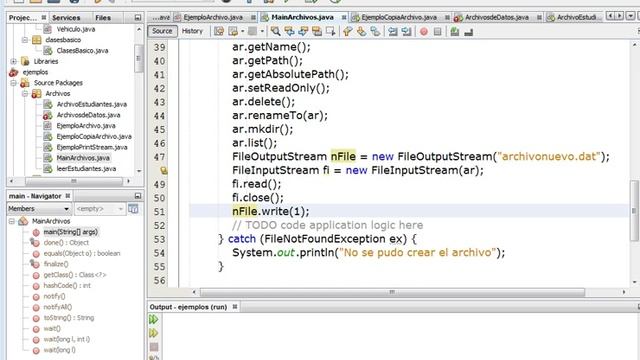This screenshot has width=640, height=360.
Task: Close the ArchivosdeDatos.java editor tab
Action: (539, 17)
